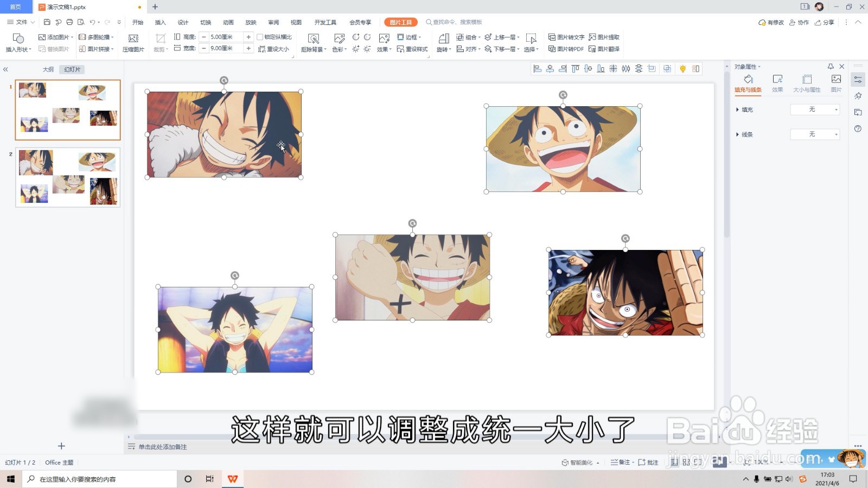Select slide 2 thumbnail
Screen dimensions: 868x488
(68, 177)
